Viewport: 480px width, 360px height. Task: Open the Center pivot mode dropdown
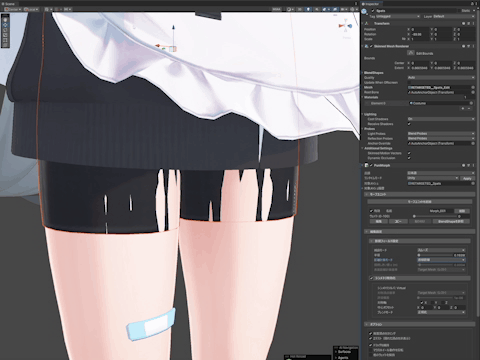click(x=13, y=9)
